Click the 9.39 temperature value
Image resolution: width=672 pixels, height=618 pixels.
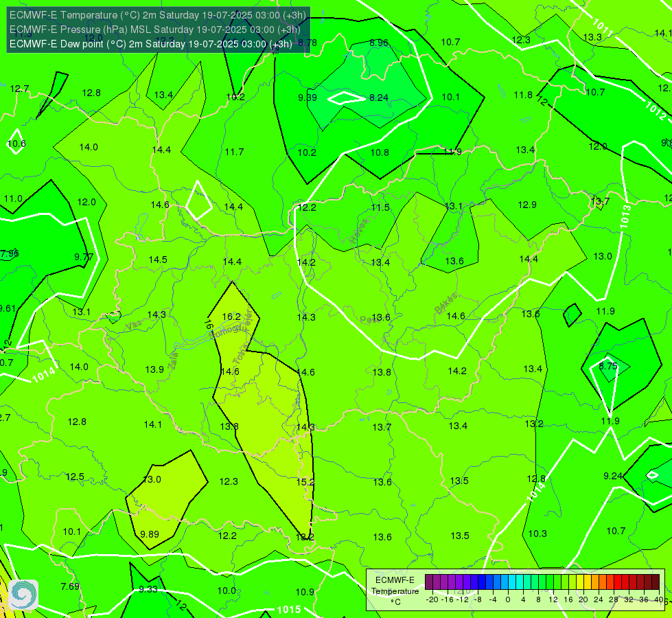pyautogui.click(x=308, y=98)
